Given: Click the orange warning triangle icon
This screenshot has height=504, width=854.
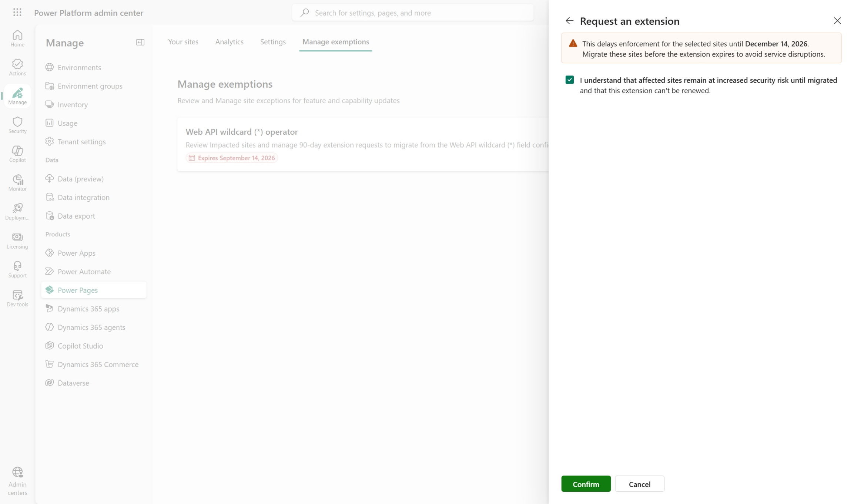Looking at the screenshot, I should (573, 44).
